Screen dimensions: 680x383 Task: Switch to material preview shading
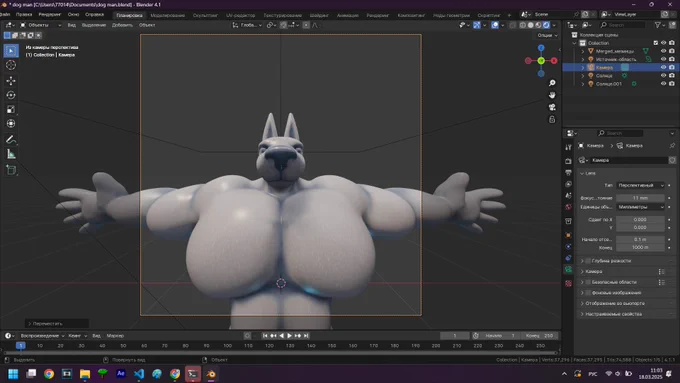538,25
